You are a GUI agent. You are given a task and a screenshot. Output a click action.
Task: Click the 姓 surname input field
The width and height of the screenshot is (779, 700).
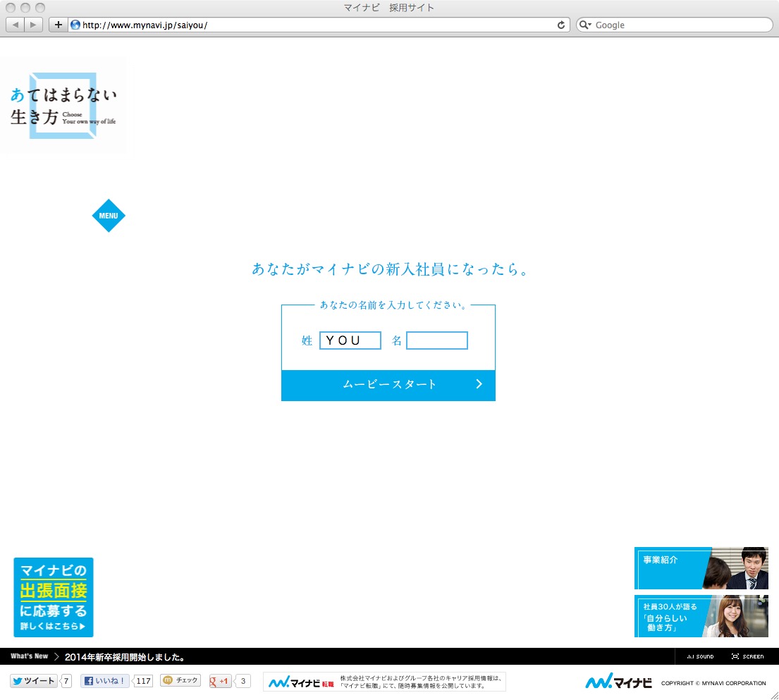(350, 340)
